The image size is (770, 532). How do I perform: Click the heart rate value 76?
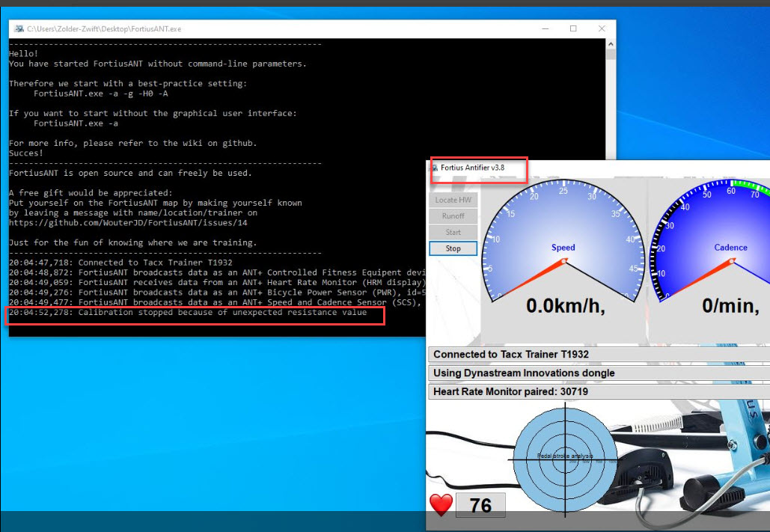click(480, 506)
